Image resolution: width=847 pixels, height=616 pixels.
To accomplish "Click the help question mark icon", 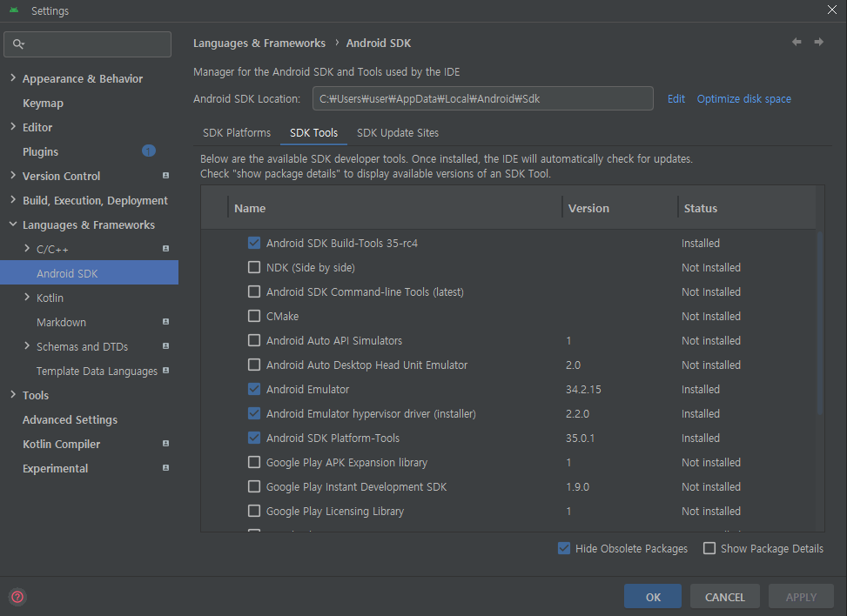I will [x=17, y=597].
